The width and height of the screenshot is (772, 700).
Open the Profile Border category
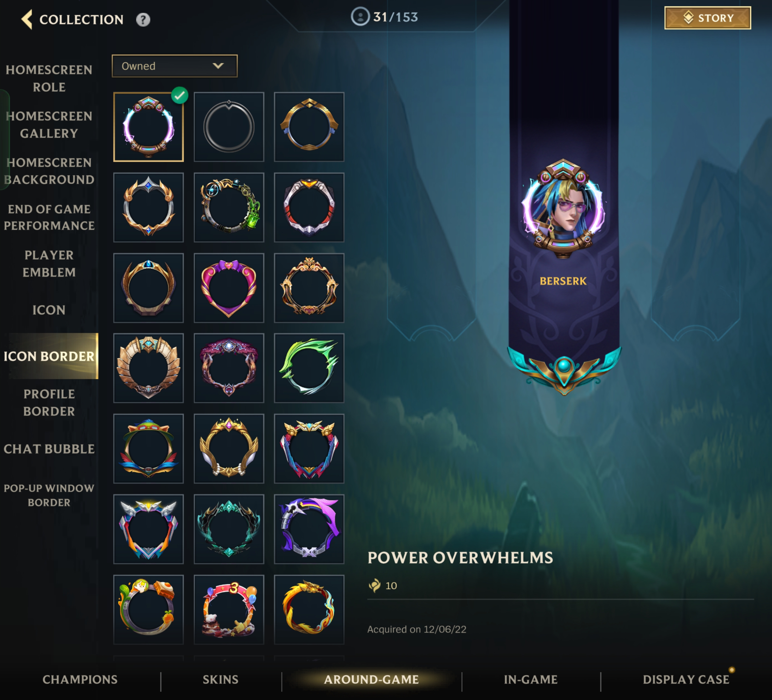tap(49, 402)
